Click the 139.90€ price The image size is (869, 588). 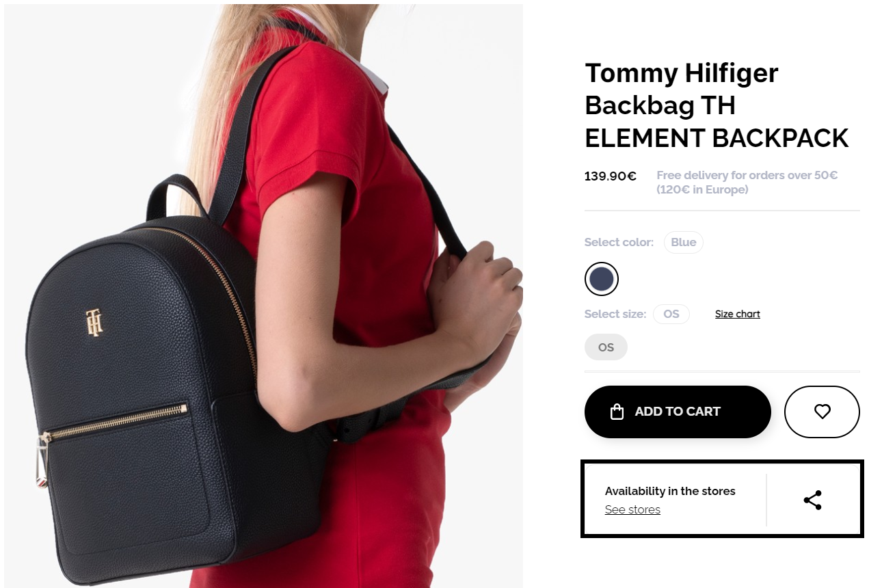611,176
